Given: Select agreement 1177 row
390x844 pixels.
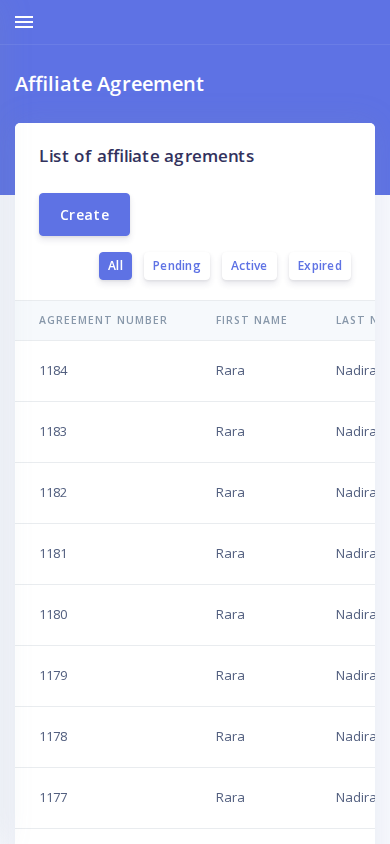Looking at the screenshot, I should pyautogui.click(x=195, y=797).
